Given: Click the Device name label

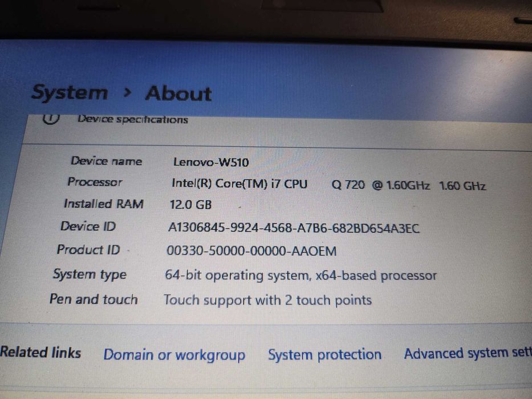Looking at the screenshot, I should point(106,161).
